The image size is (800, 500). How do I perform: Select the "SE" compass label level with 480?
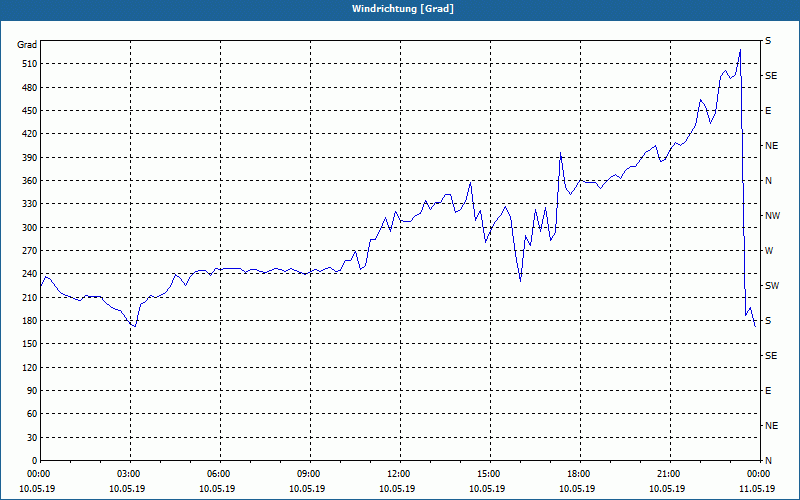pos(771,76)
